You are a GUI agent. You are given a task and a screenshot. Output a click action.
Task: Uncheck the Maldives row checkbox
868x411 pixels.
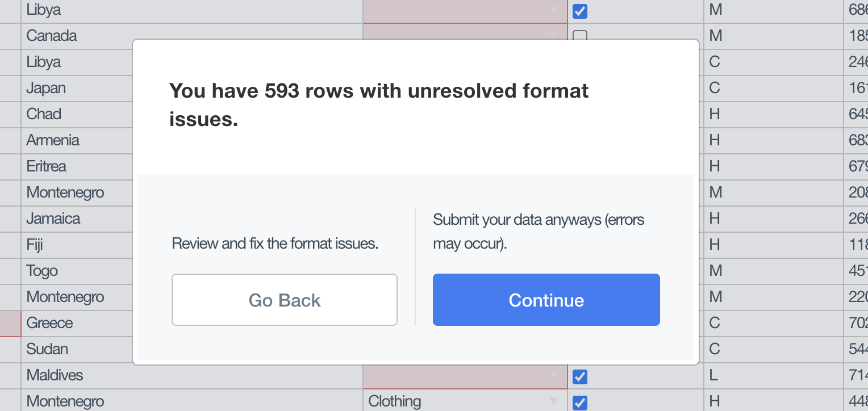tap(579, 376)
